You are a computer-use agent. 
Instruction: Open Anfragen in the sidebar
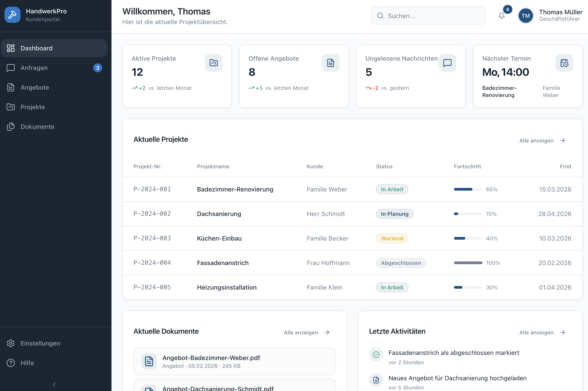tap(34, 68)
